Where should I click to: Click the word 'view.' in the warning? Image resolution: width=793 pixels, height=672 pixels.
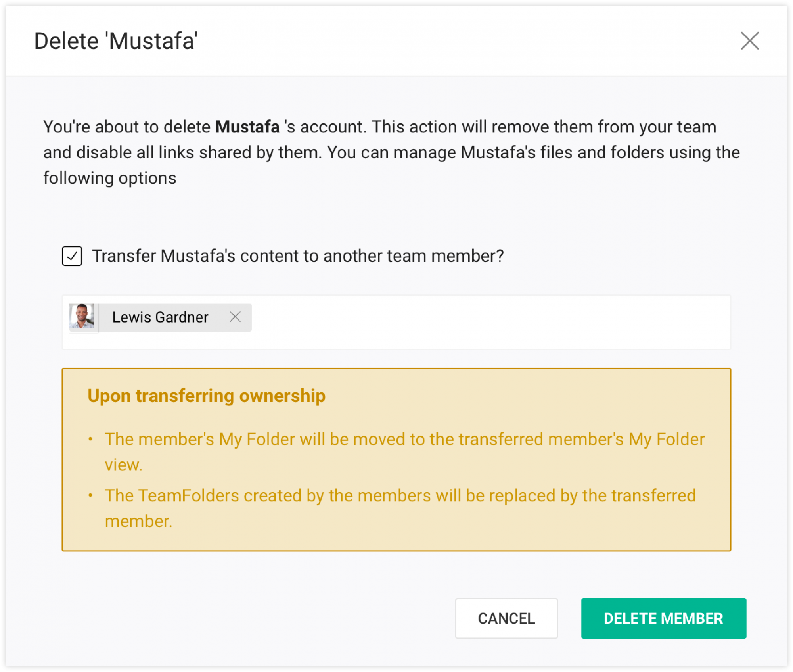tap(123, 465)
